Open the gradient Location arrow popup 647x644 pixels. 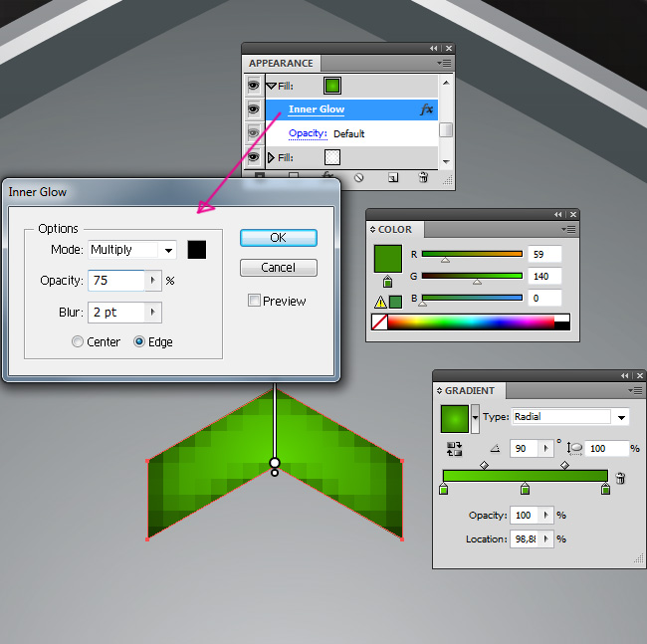545,538
